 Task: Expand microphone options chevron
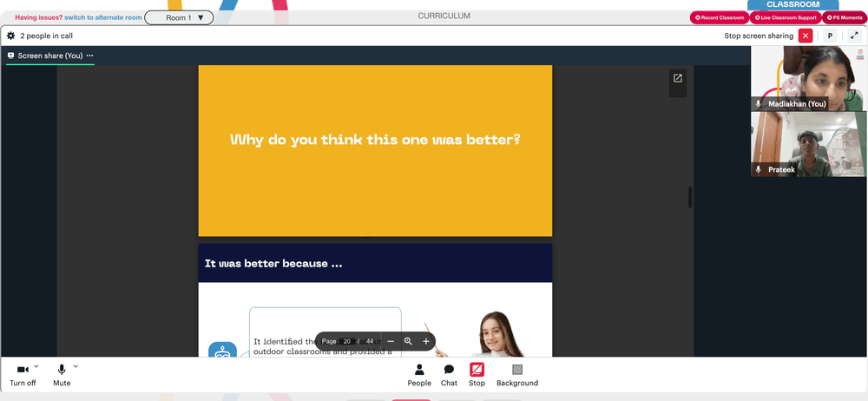pyautogui.click(x=76, y=366)
